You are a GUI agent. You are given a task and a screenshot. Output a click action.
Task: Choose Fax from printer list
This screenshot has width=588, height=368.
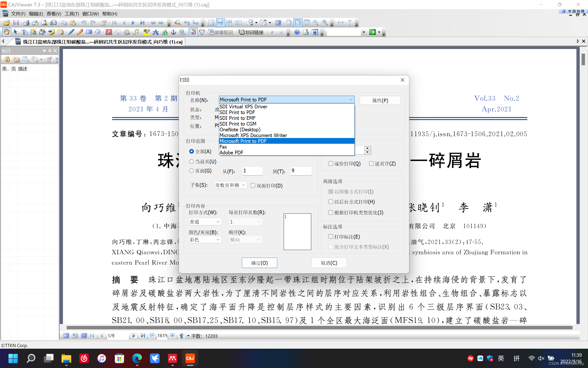tap(286, 147)
